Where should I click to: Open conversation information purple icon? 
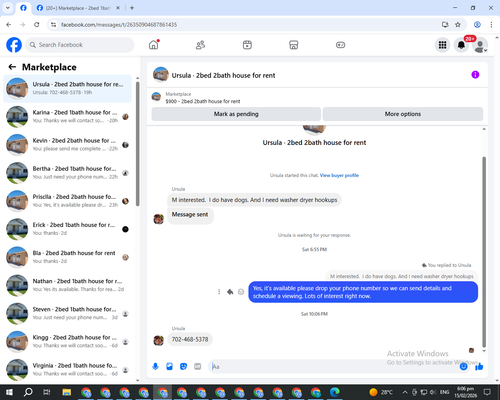[x=475, y=75]
